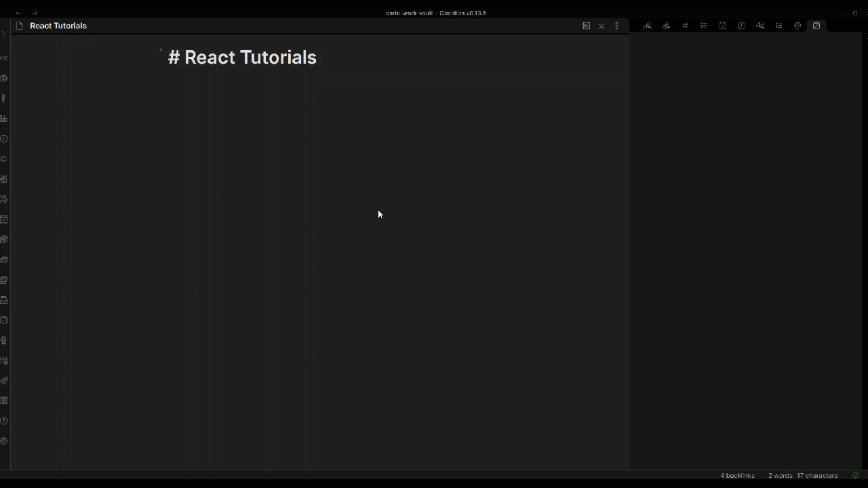Click the '17 characters' status bar entry
The image size is (868, 488).
pyautogui.click(x=817, y=475)
